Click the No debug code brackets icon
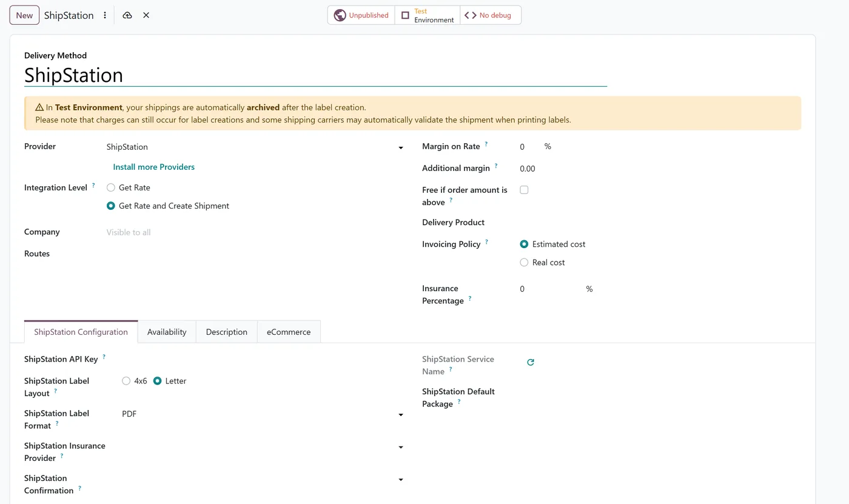Image resolution: width=849 pixels, height=504 pixels. pyautogui.click(x=470, y=15)
